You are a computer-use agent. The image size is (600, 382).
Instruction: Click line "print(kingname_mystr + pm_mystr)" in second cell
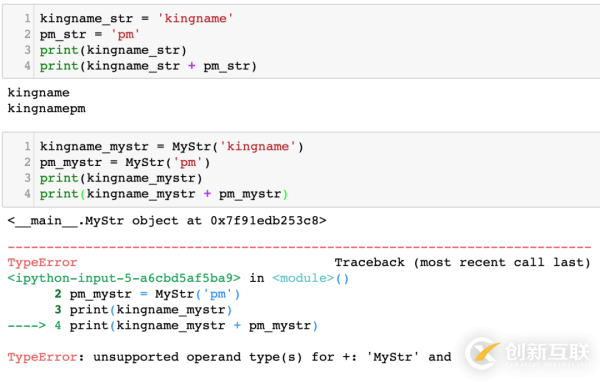(x=164, y=194)
